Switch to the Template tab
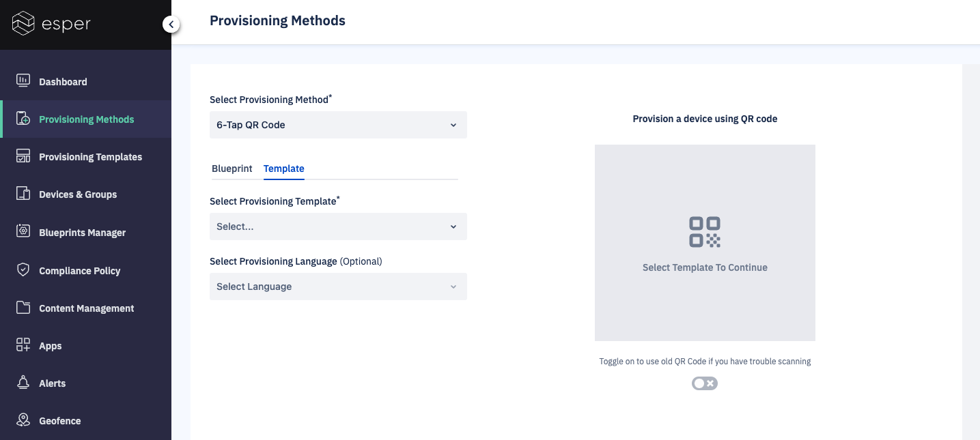The height and width of the screenshot is (440, 980). [283, 168]
